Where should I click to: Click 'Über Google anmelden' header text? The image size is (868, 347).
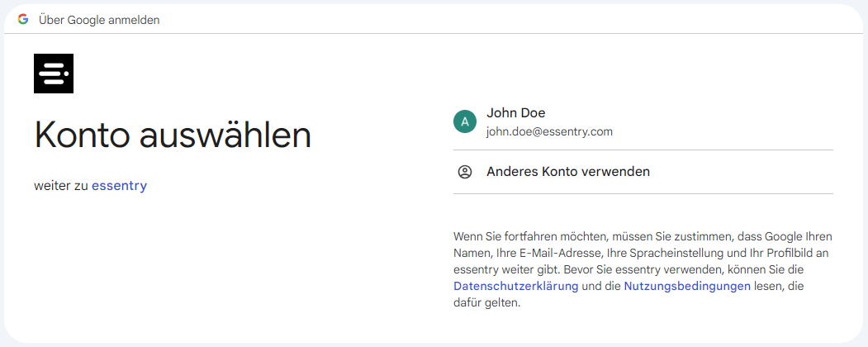99,20
